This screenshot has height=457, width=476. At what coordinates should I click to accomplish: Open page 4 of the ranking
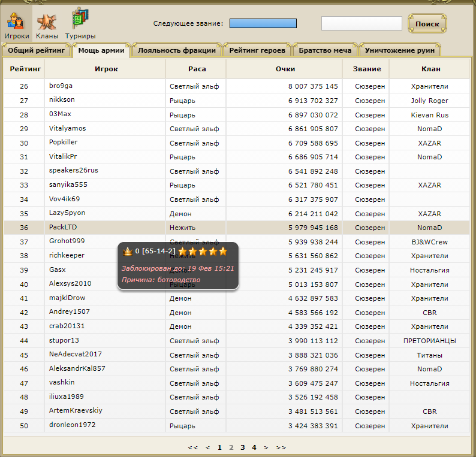pyautogui.click(x=254, y=447)
